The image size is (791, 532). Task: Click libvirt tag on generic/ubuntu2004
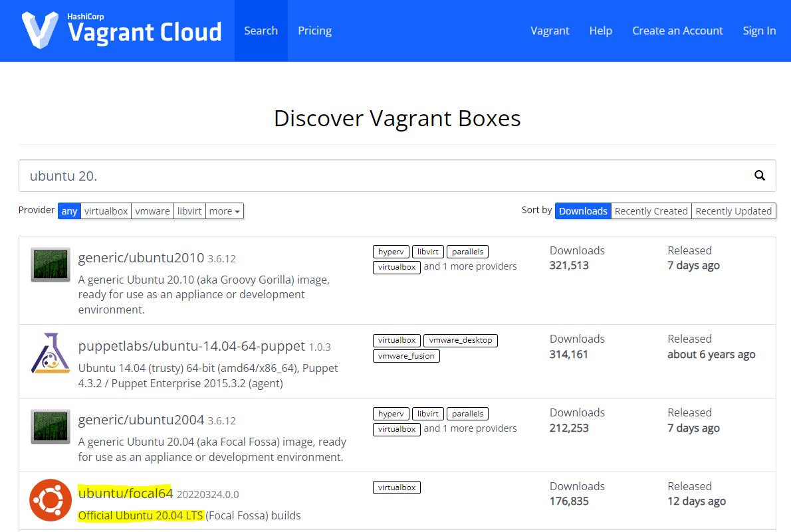coord(428,414)
